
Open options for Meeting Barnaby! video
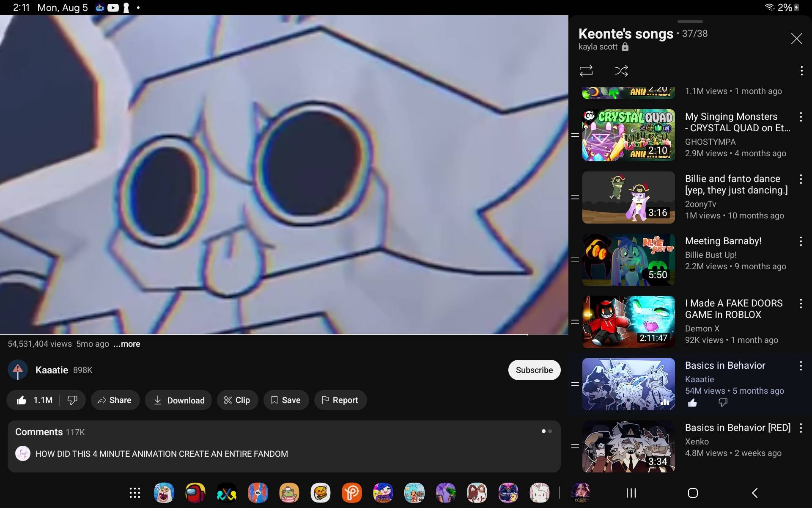click(801, 241)
